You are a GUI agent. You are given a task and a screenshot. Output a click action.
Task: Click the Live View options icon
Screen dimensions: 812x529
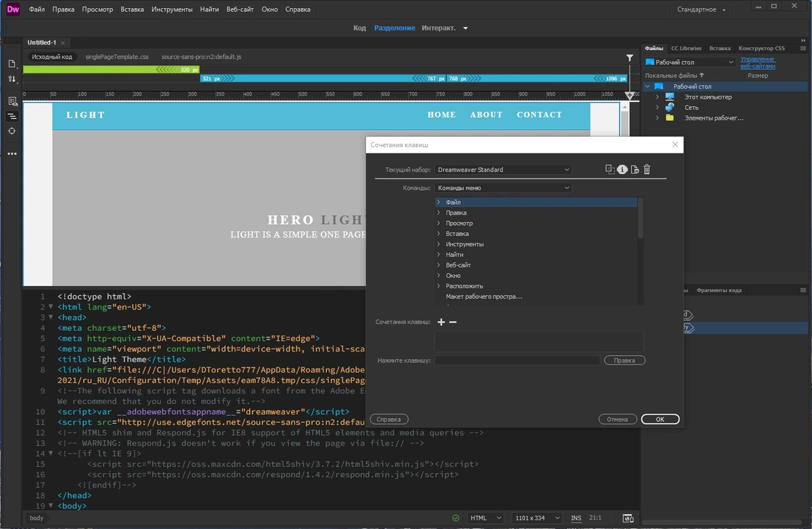pyautogui.click(x=12, y=101)
